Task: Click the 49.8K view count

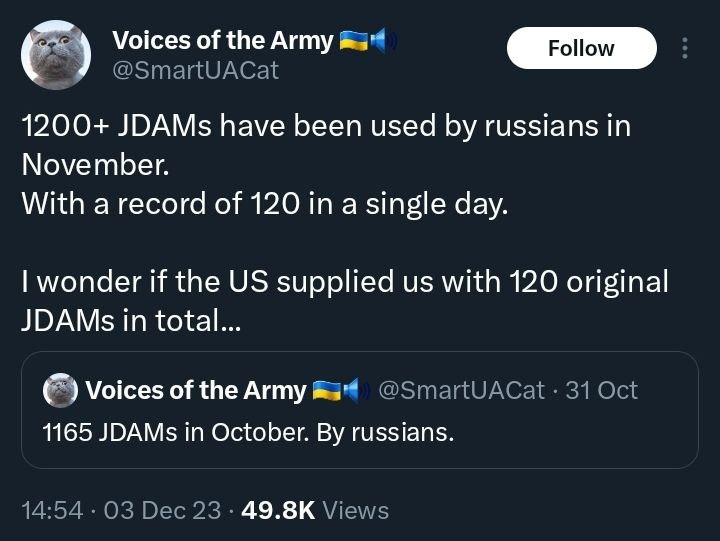Action: tap(278, 510)
